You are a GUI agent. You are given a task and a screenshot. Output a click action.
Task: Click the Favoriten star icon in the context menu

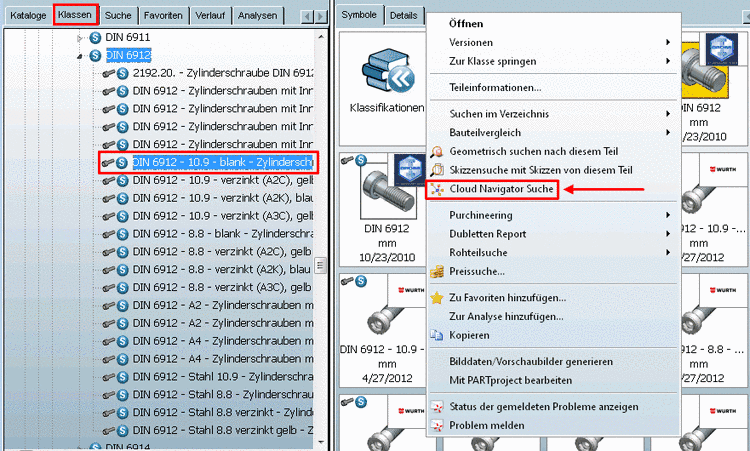pyautogui.click(x=437, y=298)
